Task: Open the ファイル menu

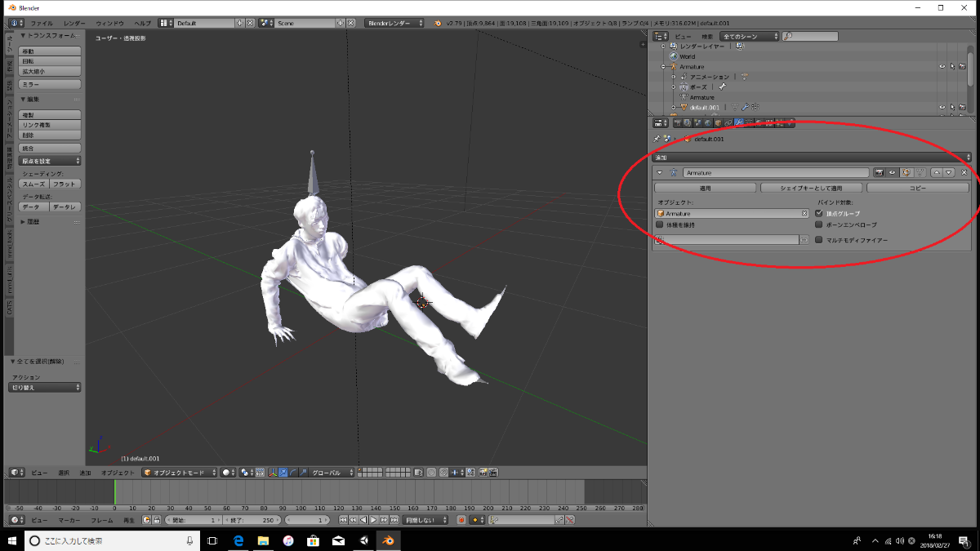Action: 42,23
